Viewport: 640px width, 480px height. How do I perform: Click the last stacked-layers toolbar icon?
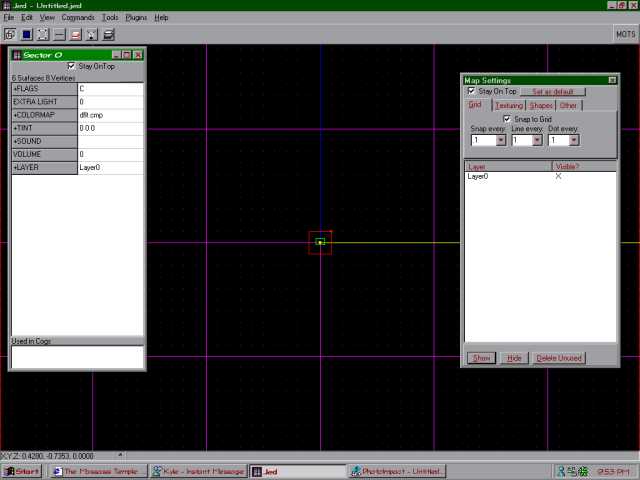tap(108, 35)
